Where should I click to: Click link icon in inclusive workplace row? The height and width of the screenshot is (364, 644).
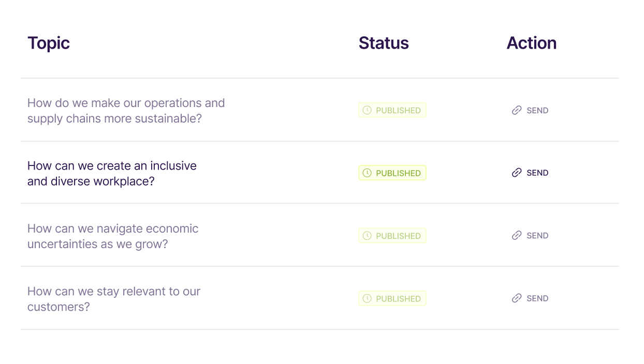517,173
